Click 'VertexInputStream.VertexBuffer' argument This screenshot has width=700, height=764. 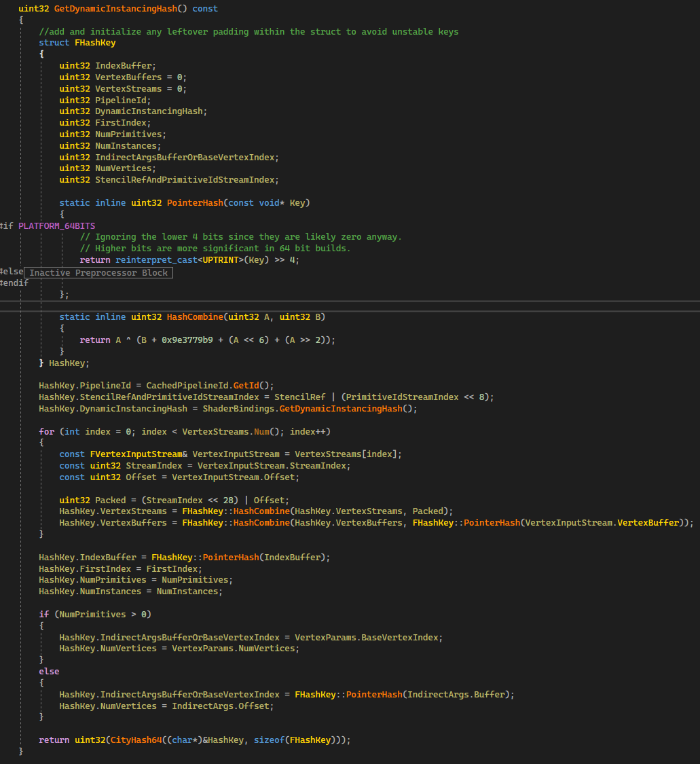pyautogui.click(x=602, y=524)
